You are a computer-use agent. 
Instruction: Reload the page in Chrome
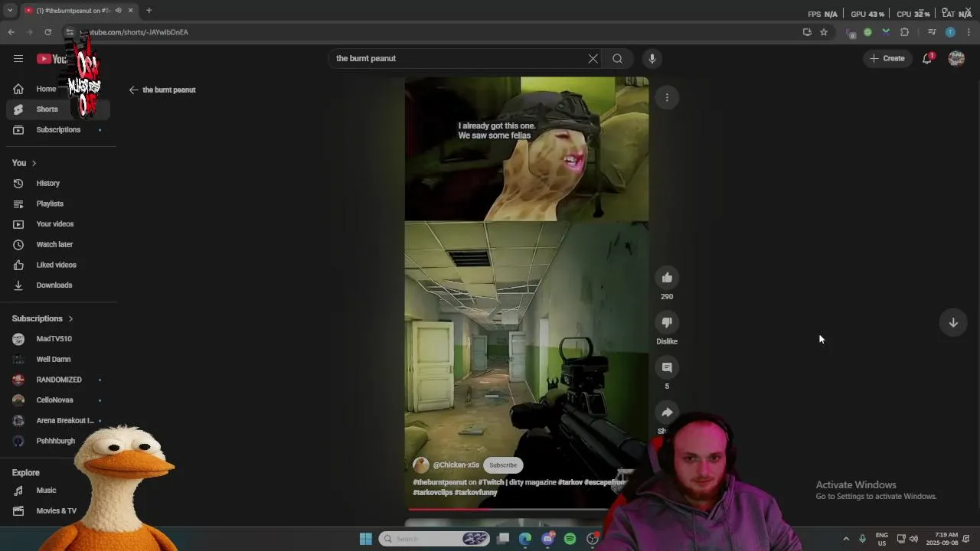click(x=47, y=32)
